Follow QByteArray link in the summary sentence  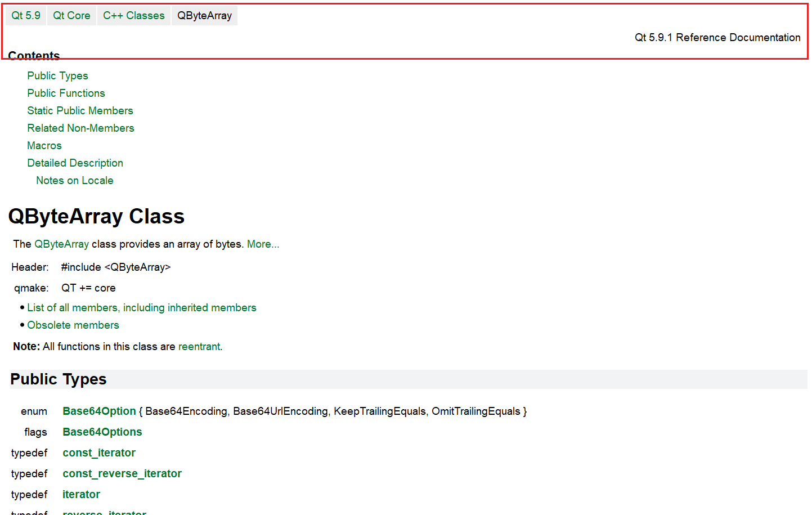(x=61, y=244)
